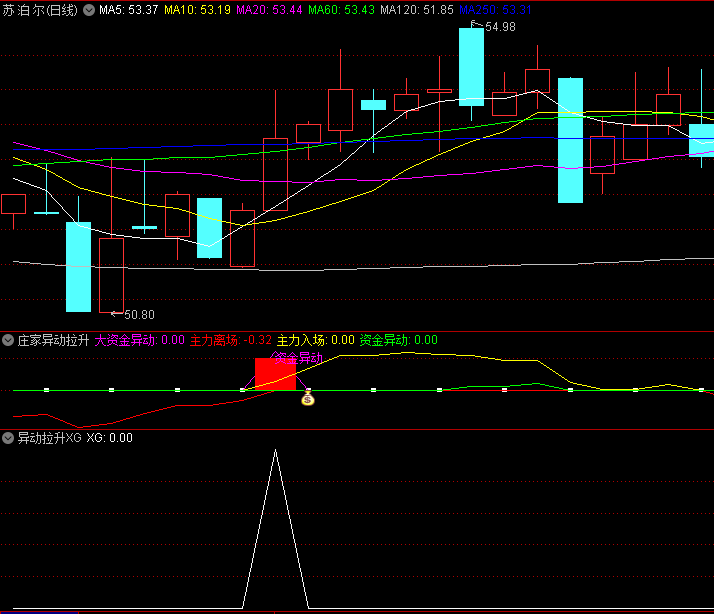Select the tallest cyan candle below 54.98

pyautogui.click(x=471, y=65)
